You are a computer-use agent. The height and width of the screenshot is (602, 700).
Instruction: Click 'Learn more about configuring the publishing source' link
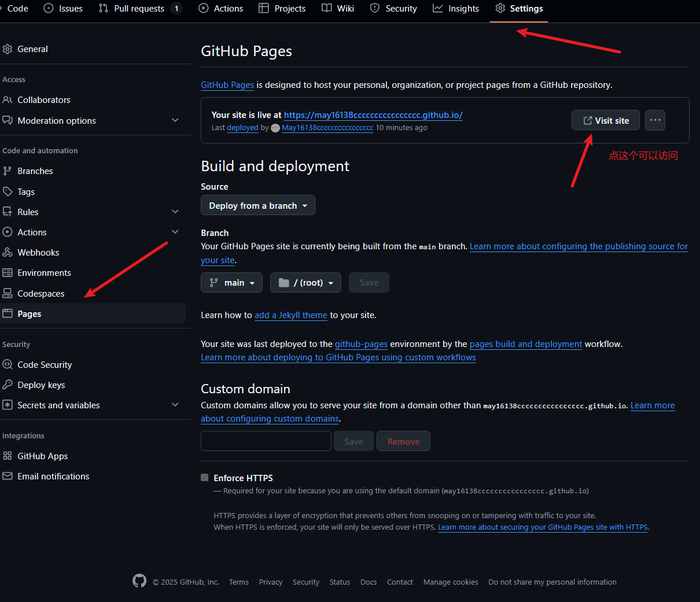click(579, 246)
